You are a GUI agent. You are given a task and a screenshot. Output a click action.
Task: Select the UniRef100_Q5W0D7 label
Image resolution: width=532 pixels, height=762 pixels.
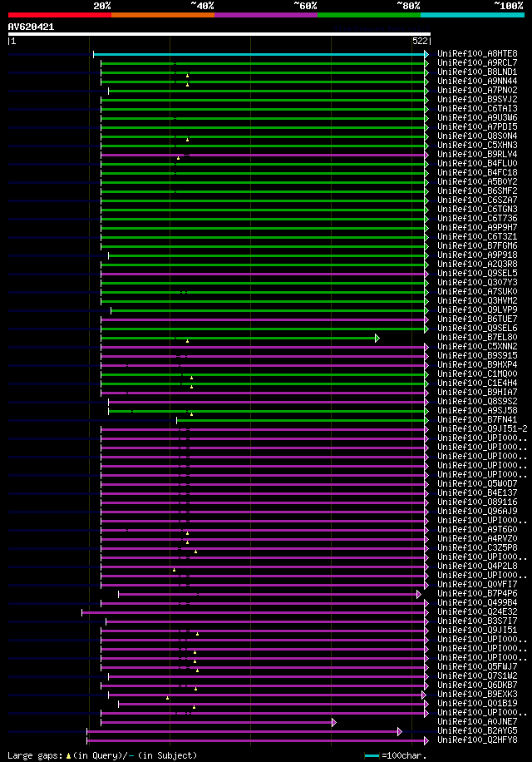point(477,484)
